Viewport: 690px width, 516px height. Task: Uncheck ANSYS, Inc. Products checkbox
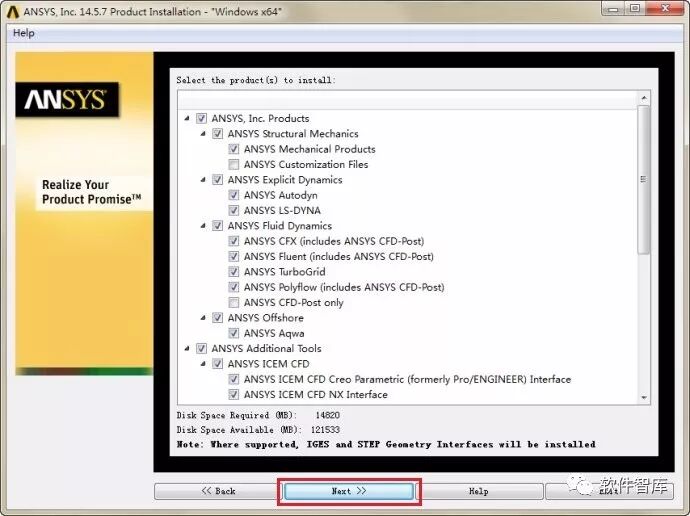[201, 118]
